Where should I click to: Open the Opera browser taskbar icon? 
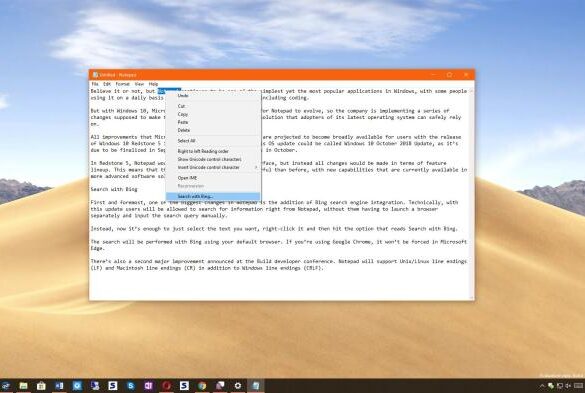pyautogui.click(x=166, y=386)
